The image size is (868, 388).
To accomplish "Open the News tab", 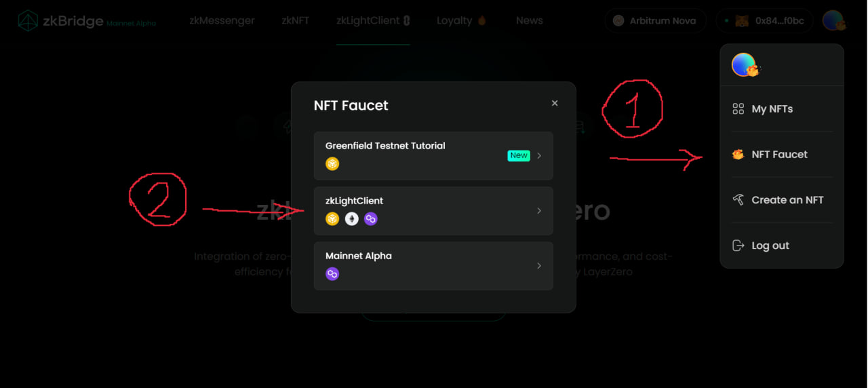I will click(529, 20).
